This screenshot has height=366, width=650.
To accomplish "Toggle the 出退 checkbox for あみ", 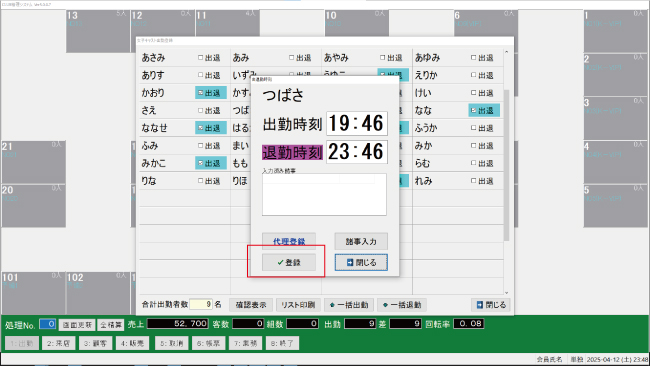I will [291, 58].
